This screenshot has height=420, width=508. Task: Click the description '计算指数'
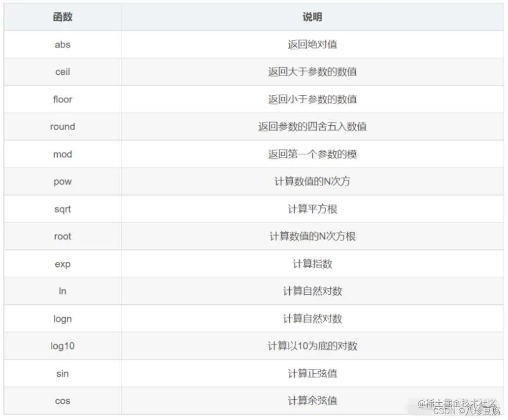coord(312,263)
